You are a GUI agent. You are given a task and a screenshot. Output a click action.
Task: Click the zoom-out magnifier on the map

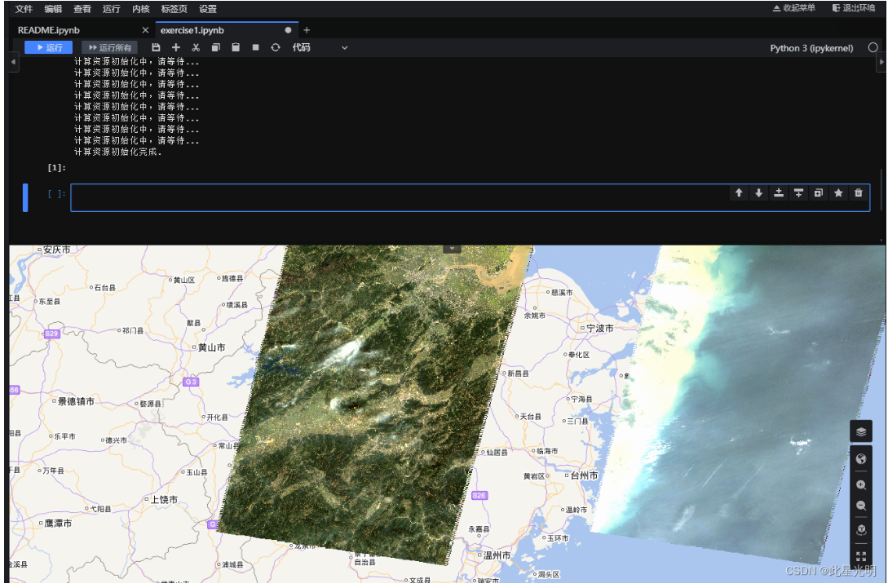tap(861, 505)
